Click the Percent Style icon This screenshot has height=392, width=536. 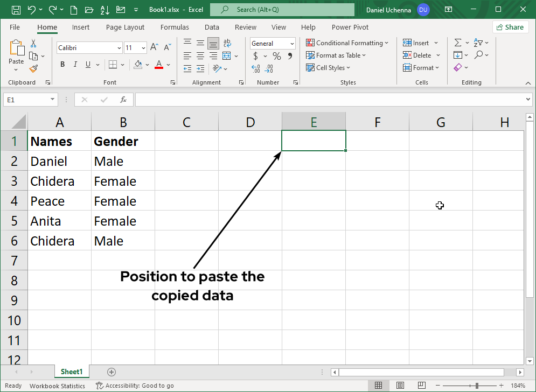tap(276, 56)
